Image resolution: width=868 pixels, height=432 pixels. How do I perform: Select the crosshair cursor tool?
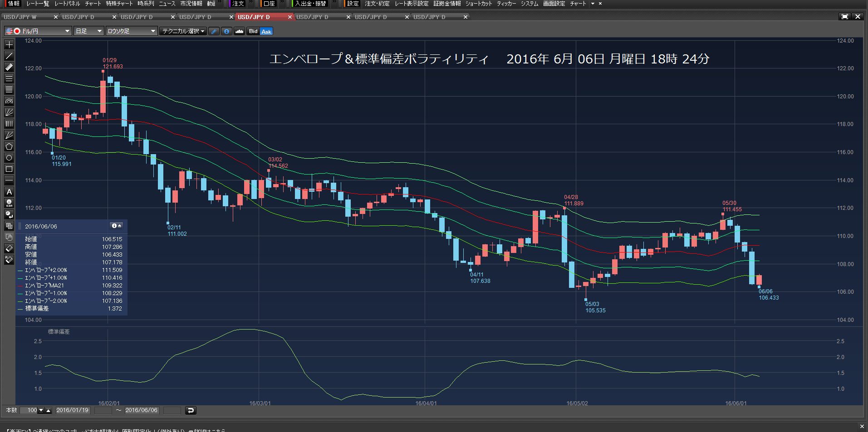(x=9, y=45)
